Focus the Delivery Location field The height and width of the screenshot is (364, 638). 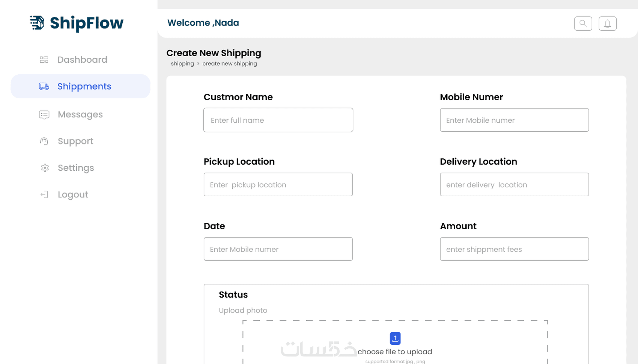[514, 185]
